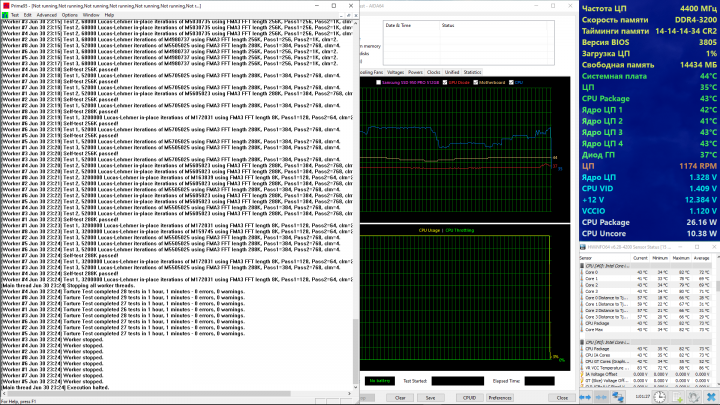Switch to the Voltages tab in AIDA64
720x405 pixels.
point(395,72)
